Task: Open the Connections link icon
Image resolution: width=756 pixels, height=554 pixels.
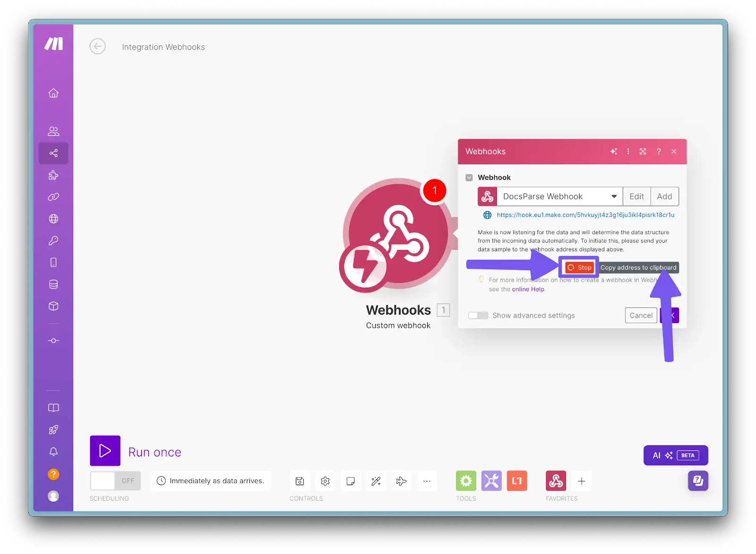Action: 53,197
